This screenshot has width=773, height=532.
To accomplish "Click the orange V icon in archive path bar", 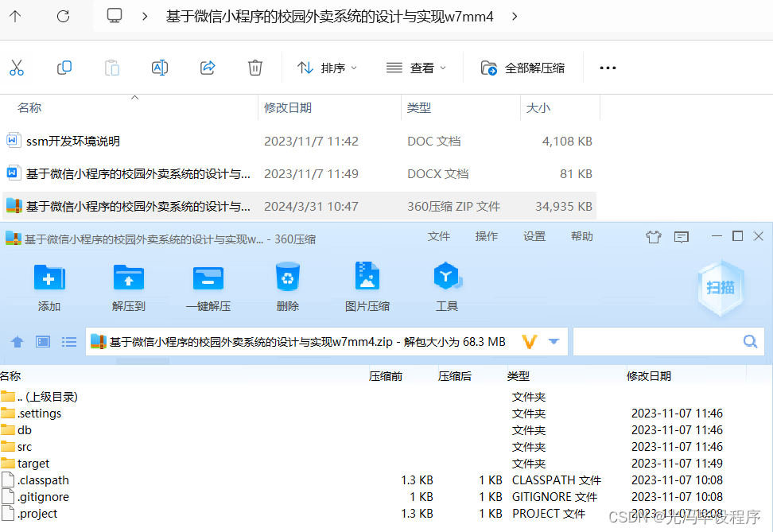I will tap(530, 341).
